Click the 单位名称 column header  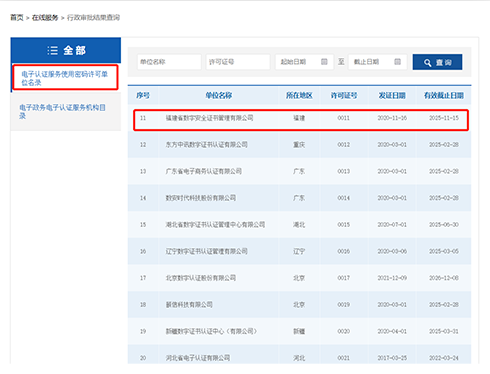tap(219, 96)
